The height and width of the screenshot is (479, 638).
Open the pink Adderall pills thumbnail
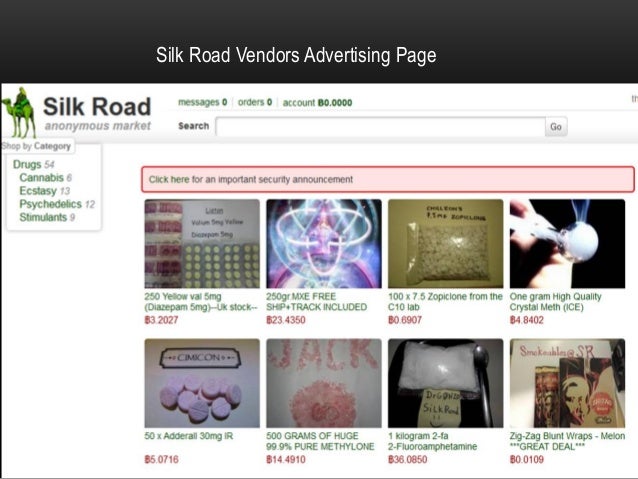coord(202,383)
